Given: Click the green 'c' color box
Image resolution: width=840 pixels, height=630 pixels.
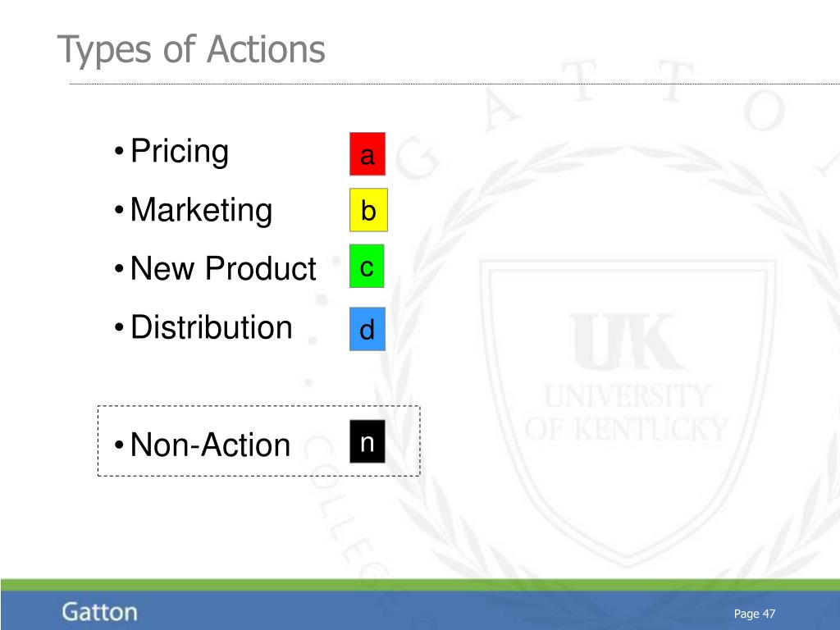Looking at the screenshot, I should tap(367, 267).
